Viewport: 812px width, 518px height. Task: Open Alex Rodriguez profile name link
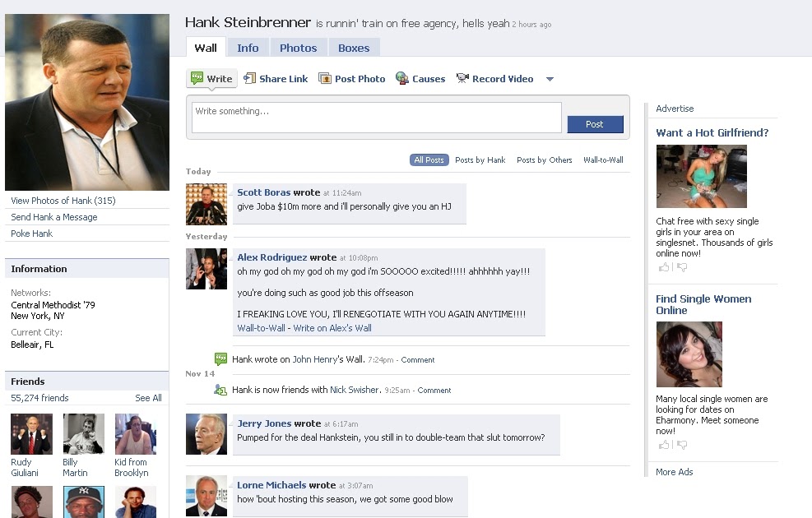pos(271,257)
